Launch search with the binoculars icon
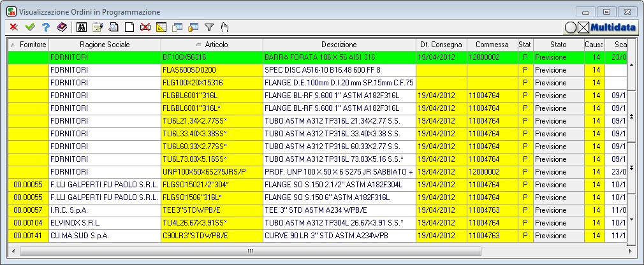 click(82, 27)
